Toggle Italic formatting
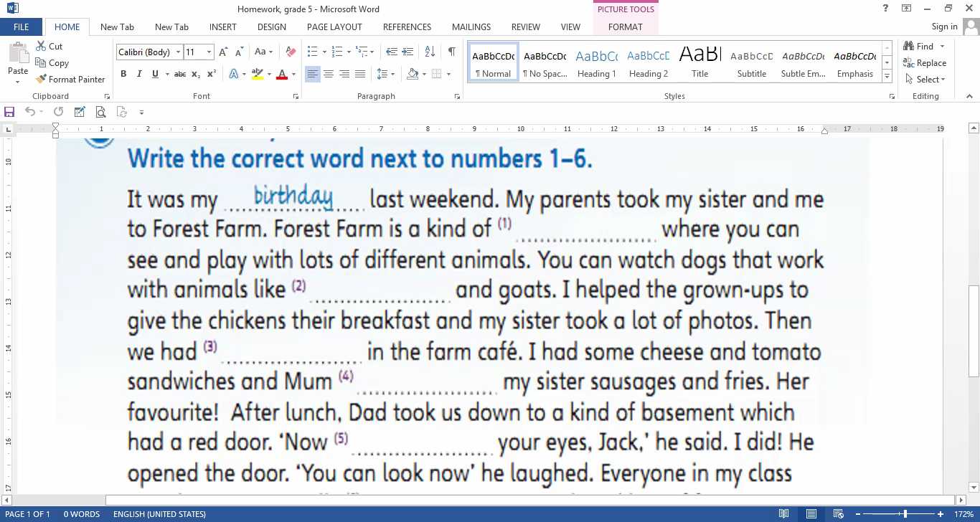The height and width of the screenshot is (522, 980). pyautogui.click(x=138, y=74)
